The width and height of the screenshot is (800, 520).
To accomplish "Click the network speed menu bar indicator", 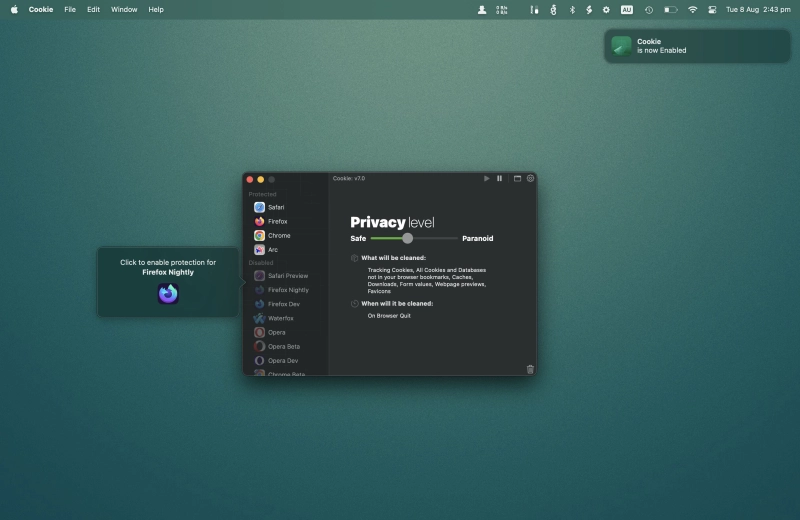I will (502, 10).
